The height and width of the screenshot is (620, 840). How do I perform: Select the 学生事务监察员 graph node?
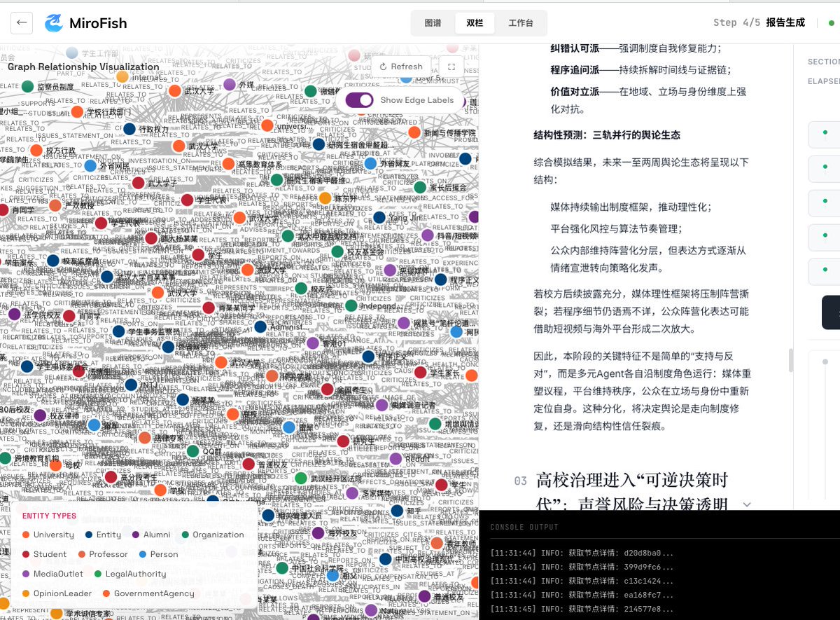click(118, 331)
